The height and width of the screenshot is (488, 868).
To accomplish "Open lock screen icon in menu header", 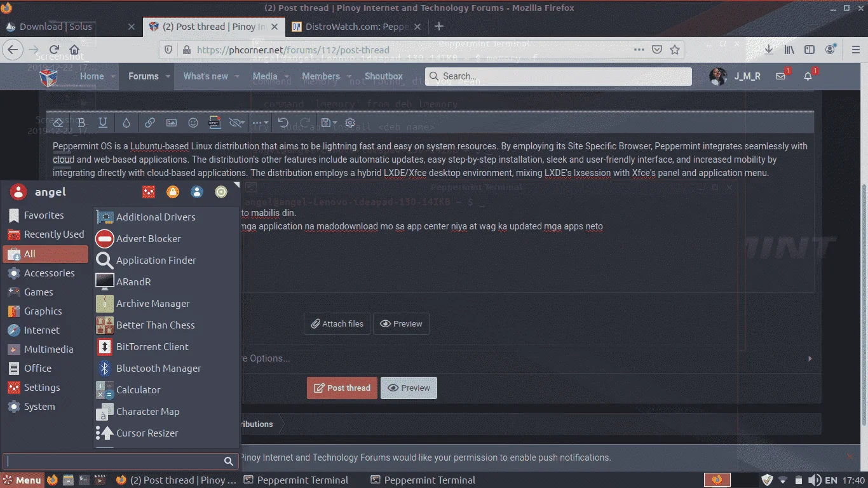I will coord(172,191).
